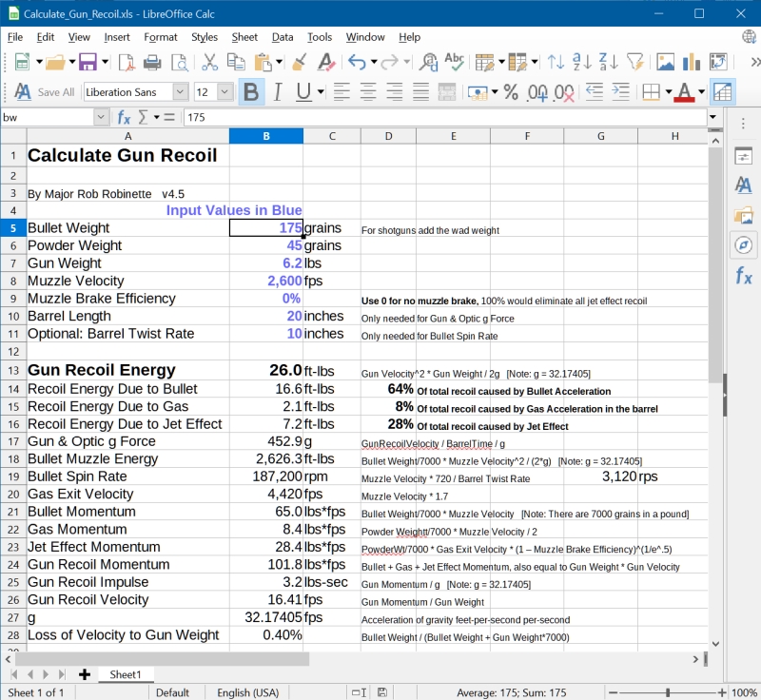Viewport: 761px width, 700px height.
Task: Open the Name Box dropdown arrow
Action: tap(101, 117)
